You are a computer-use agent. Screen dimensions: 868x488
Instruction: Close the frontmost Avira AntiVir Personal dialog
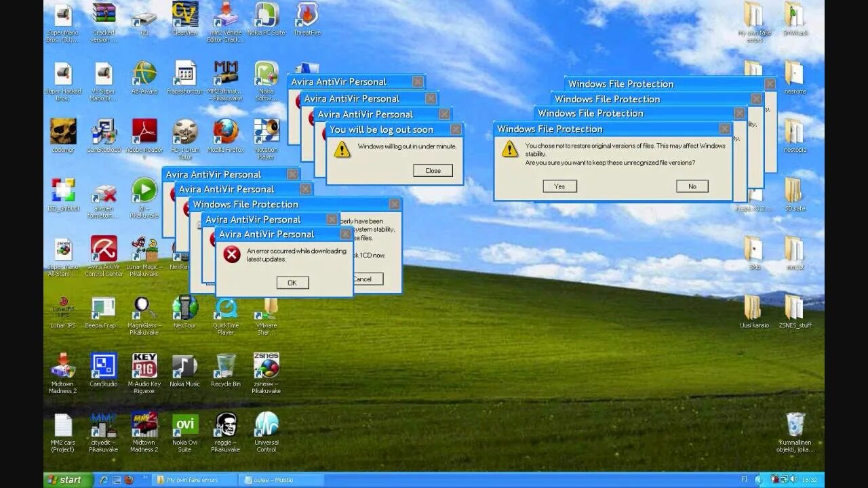click(x=345, y=235)
